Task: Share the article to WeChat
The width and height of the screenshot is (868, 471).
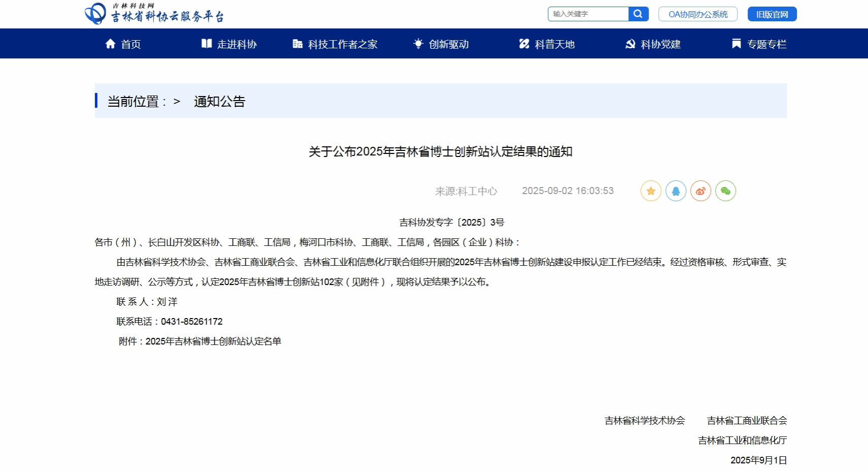Action: [x=725, y=191]
